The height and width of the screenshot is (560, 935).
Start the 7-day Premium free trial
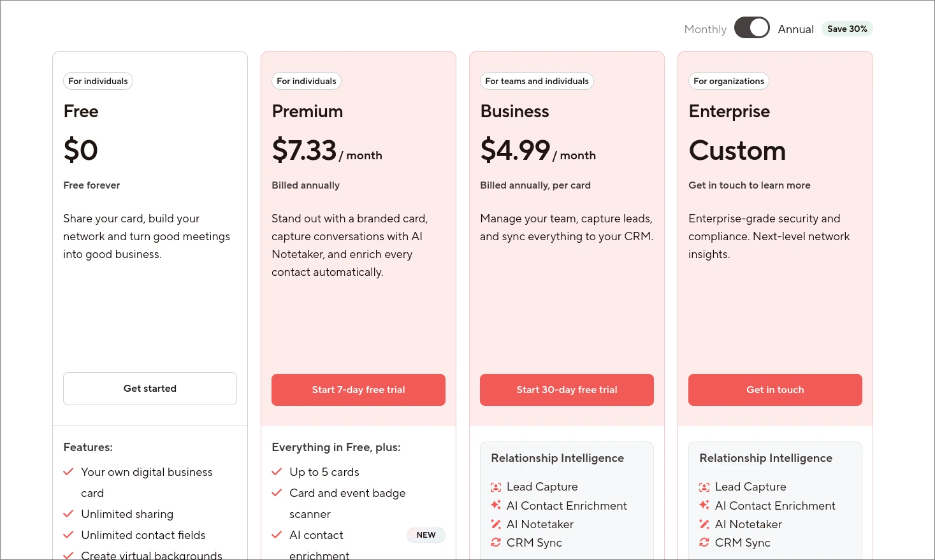point(358,389)
